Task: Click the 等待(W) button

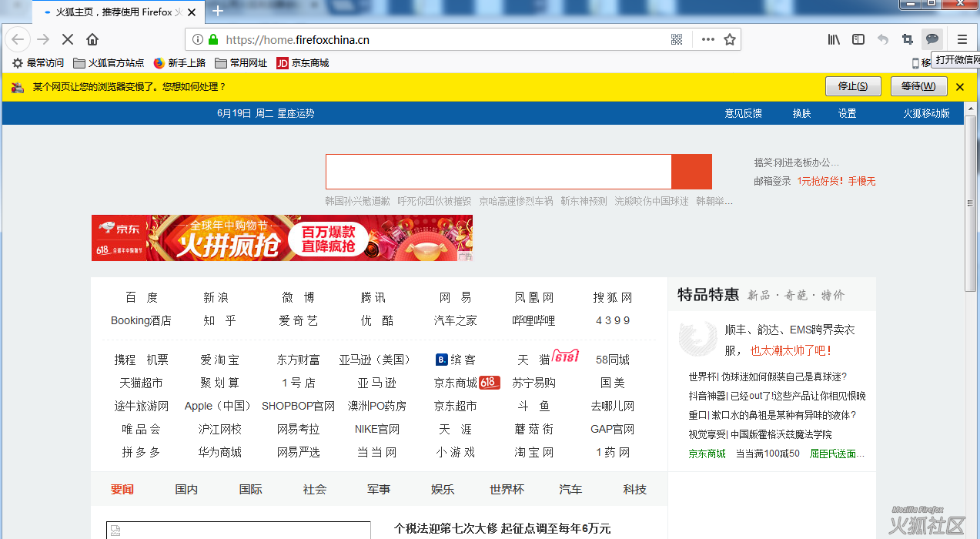Action: pyautogui.click(x=918, y=86)
